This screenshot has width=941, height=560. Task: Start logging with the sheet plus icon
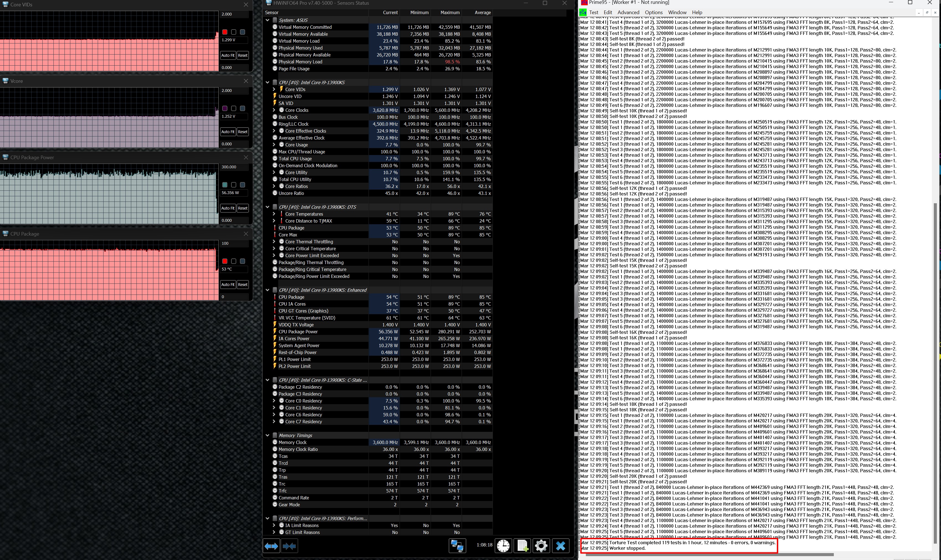pos(523,546)
